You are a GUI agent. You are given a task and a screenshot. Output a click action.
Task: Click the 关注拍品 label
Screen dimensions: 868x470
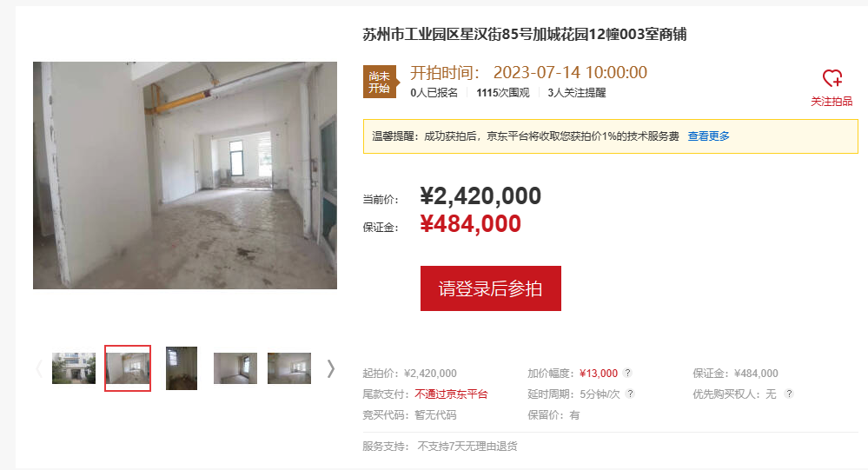click(x=832, y=102)
